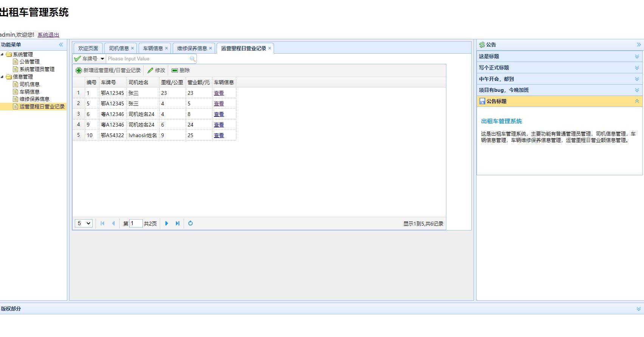Click 查看 link for 鄂A54322 row
The width and height of the screenshot is (644, 337).
[x=219, y=135]
